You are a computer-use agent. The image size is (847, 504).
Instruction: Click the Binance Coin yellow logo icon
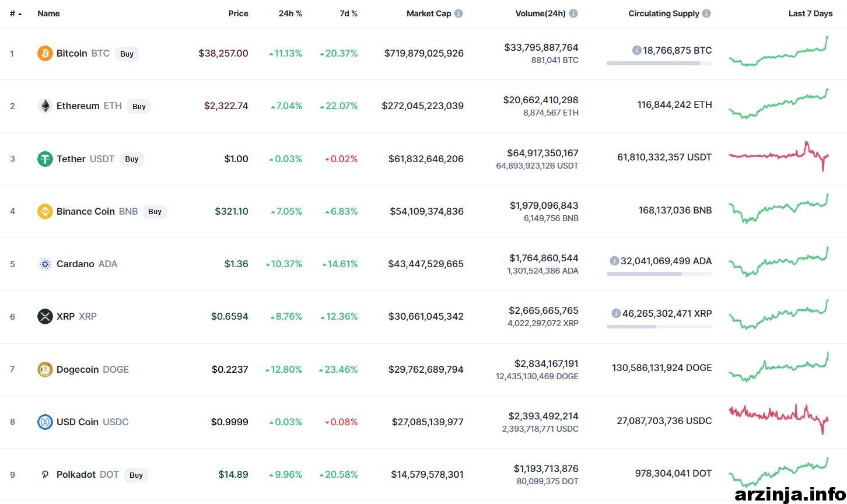(x=45, y=211)
